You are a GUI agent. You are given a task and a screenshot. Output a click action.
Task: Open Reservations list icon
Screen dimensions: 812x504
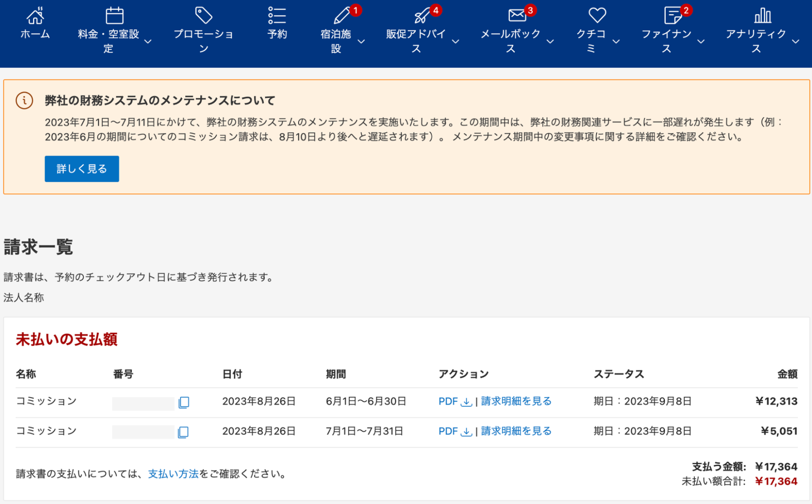tap(277, 16)
